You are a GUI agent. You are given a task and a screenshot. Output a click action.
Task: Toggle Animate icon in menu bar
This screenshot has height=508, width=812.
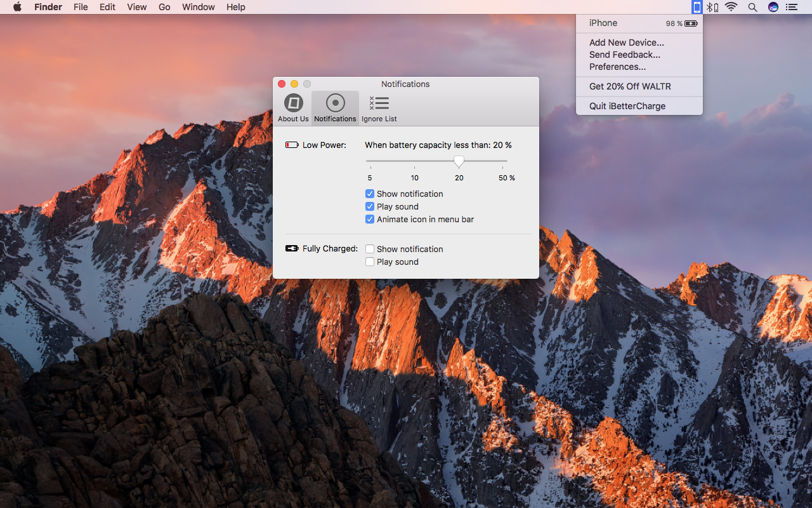point(370,219)
